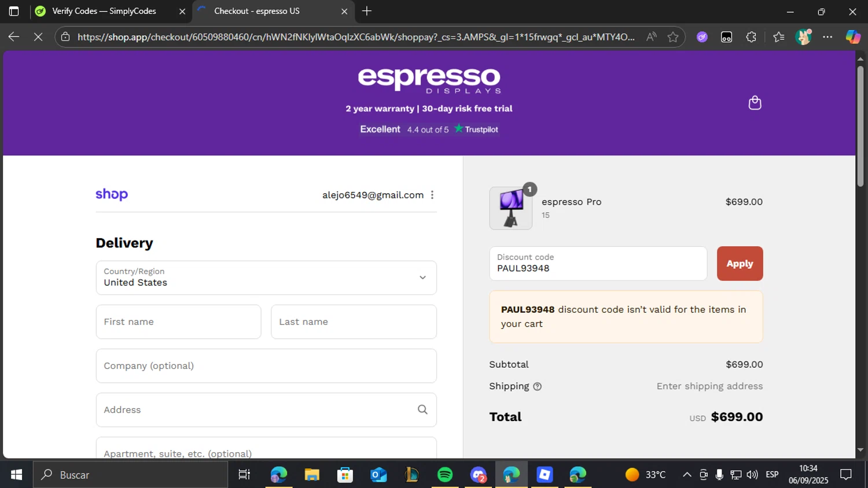Viewport: 868px width, 488px height.
Task: Open the microphone tray icon
Action: pos(719,475)
